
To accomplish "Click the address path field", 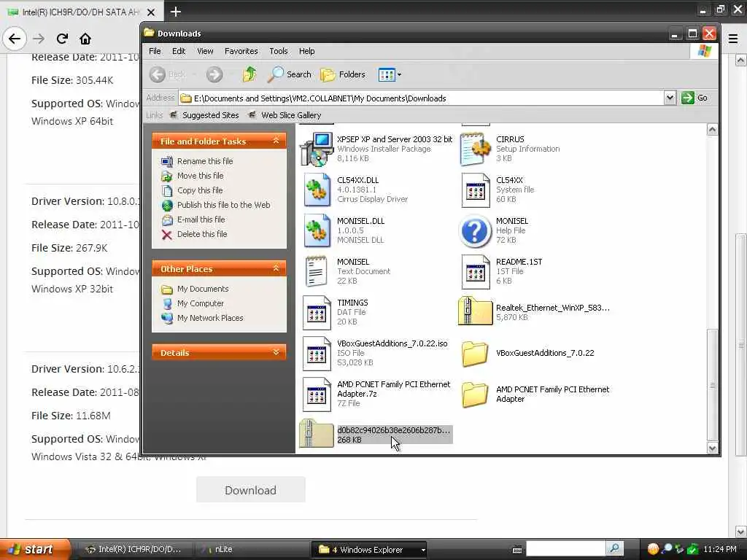I will click(422, 98).
